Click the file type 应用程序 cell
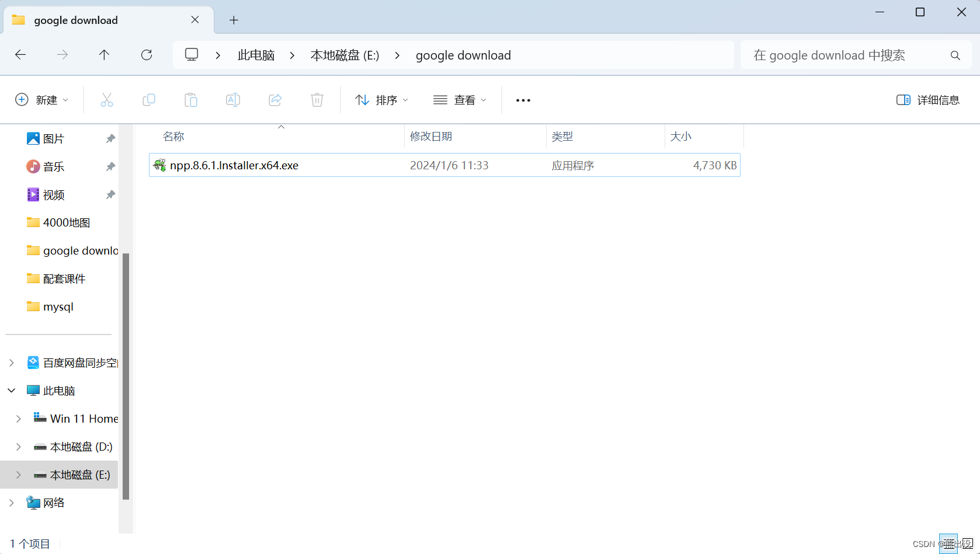 point(573,165)
